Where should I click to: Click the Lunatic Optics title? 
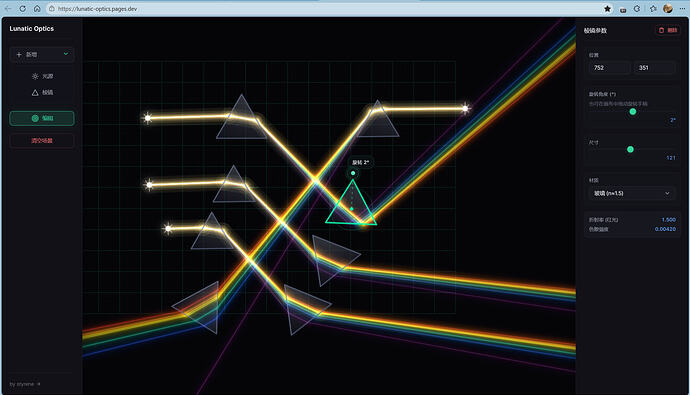[x=32, y=29]
